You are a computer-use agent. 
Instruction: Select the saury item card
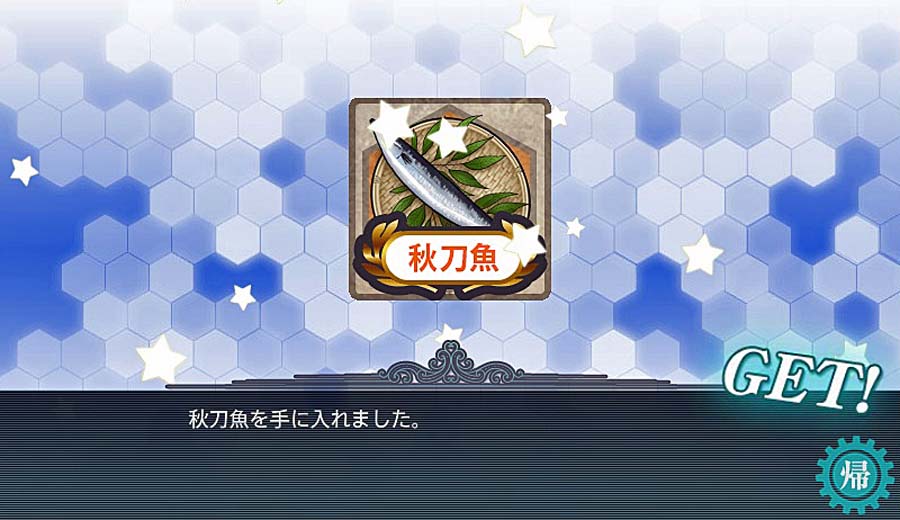(449, 199)
